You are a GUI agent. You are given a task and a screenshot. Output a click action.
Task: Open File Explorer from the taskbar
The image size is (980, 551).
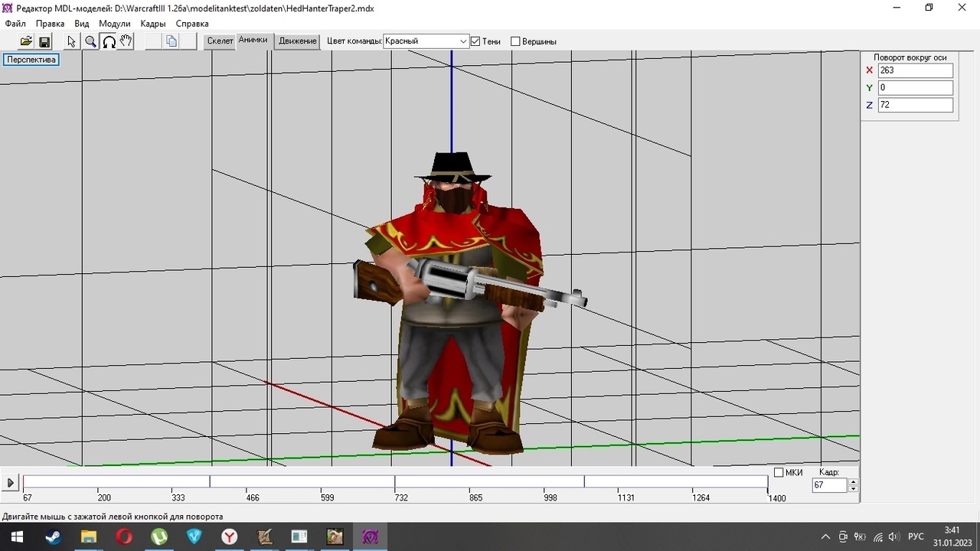(x=88, y=536)
